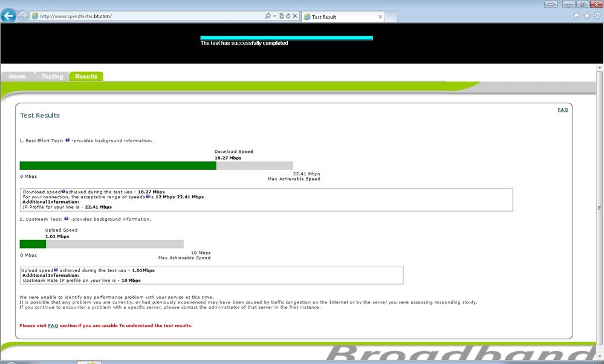Viewport: 604px width, 364px height.
Task: Click the '10 Mbps' max achievable speed label
Action: (x=201, y=253)
